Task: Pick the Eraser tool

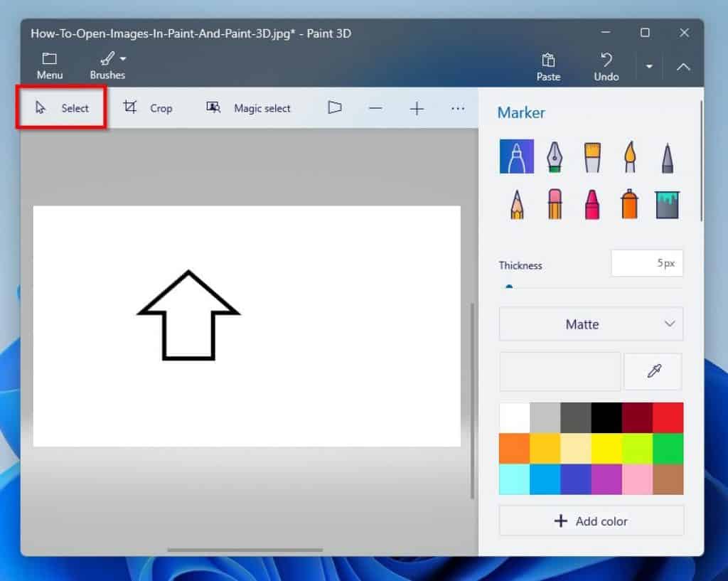Action: coord(555,204)
